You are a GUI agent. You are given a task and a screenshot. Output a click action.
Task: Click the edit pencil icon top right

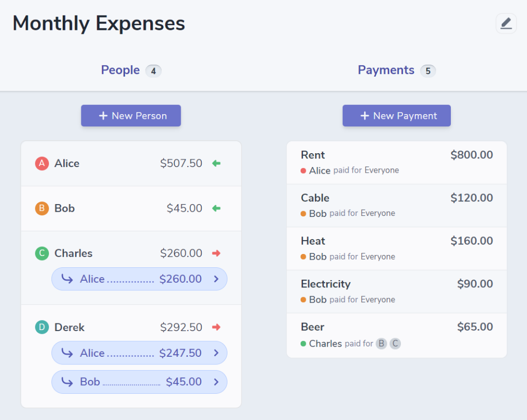coord(506,23)
